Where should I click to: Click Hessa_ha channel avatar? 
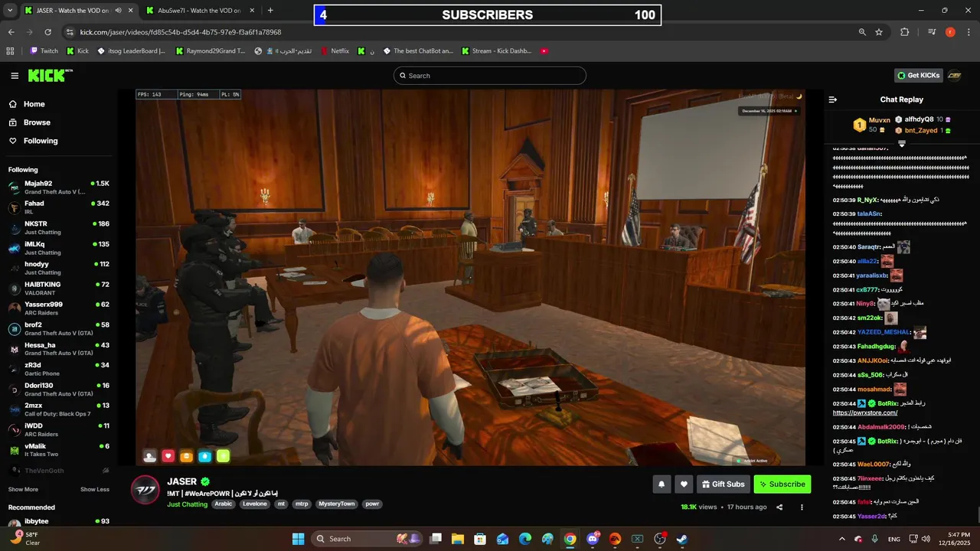point(14,349)
